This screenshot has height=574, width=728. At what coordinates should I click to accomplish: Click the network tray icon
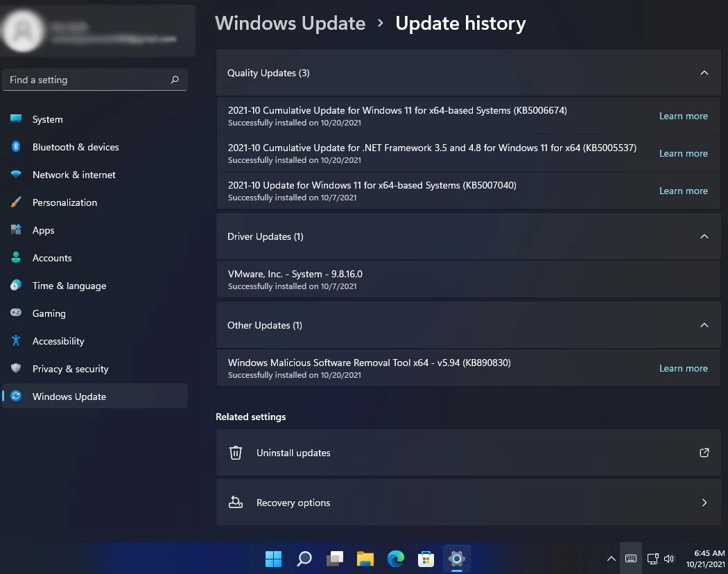pos(653,559)
